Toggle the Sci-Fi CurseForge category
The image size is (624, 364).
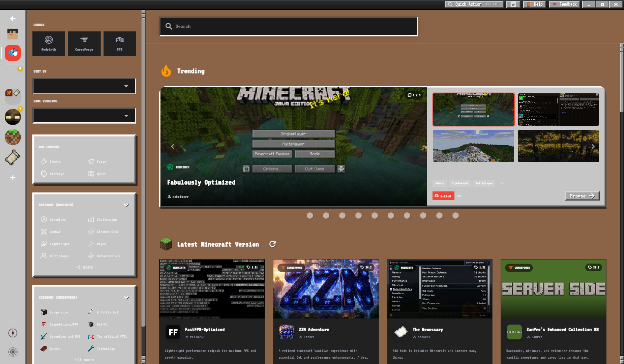tap(98, 325)
